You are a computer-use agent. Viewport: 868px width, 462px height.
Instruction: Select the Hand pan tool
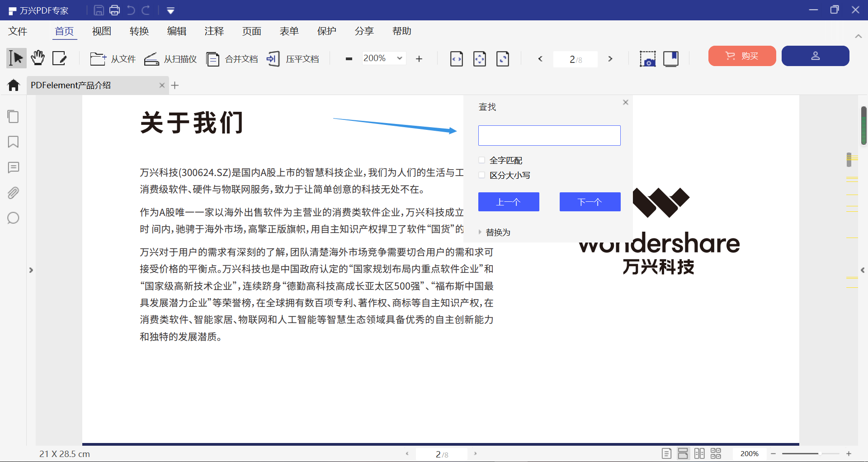(x=38, y=58)
